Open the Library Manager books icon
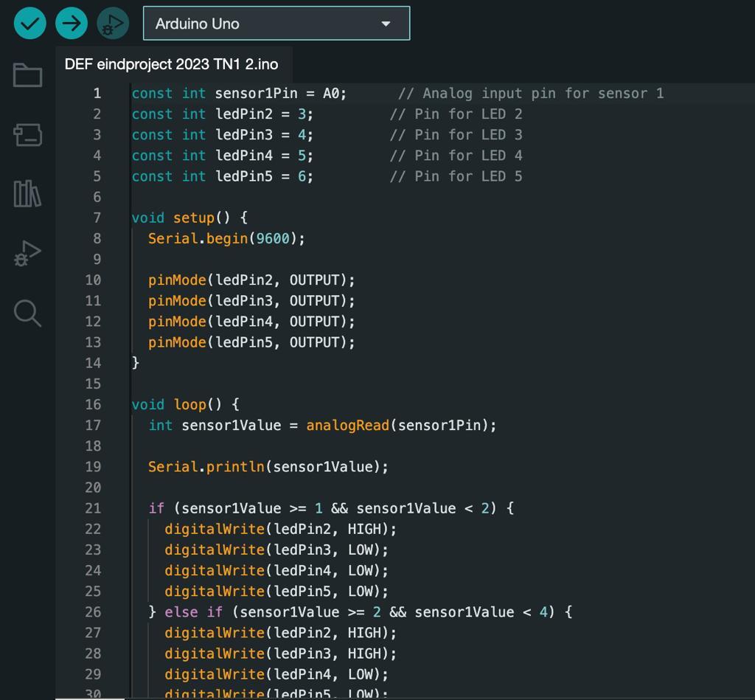Screen dimensions: 755x700 coord(27,194)
